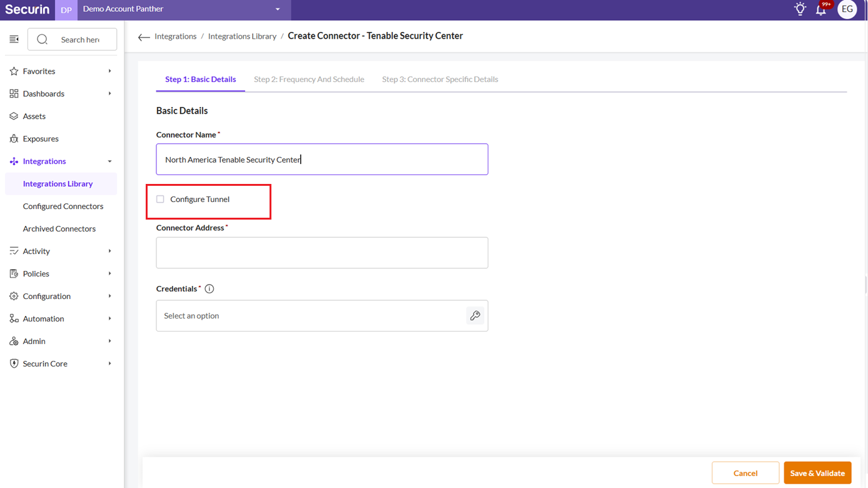Go to Integrations breadcrumb link

coord(176,36)
